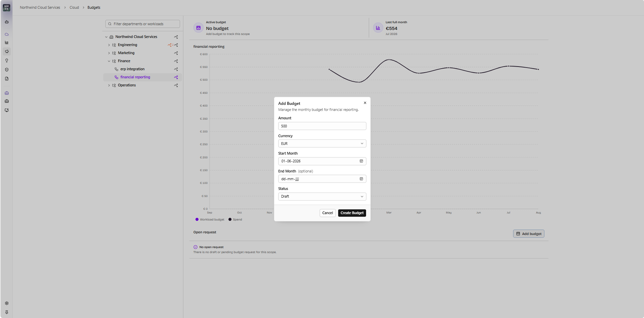The height and width of the screenshot is (318, 644).
Task: Collapse the Finance department node
Action: [x=109, y=61]
